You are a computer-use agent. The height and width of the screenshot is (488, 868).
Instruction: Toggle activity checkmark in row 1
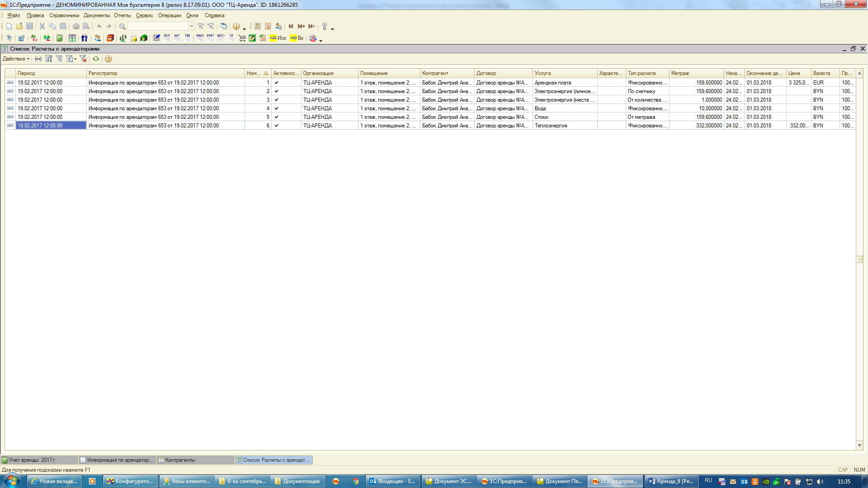pyautogui.click(x=276, y=83)
